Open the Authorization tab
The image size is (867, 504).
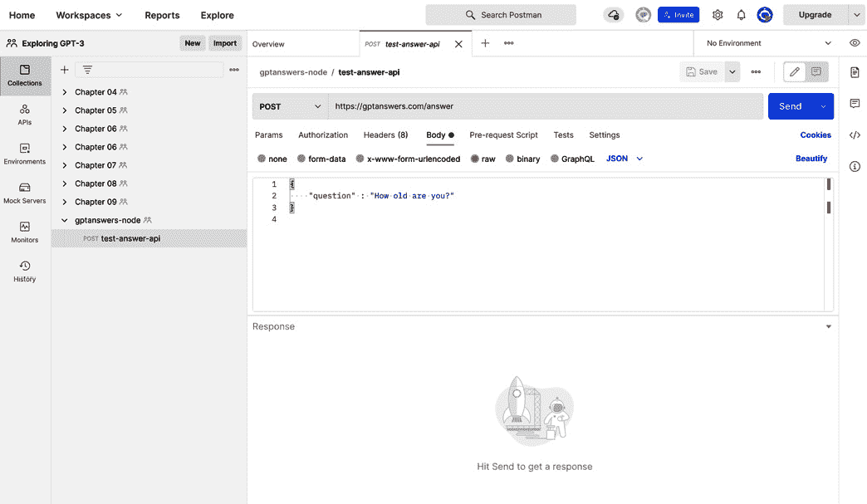point(322,135)
